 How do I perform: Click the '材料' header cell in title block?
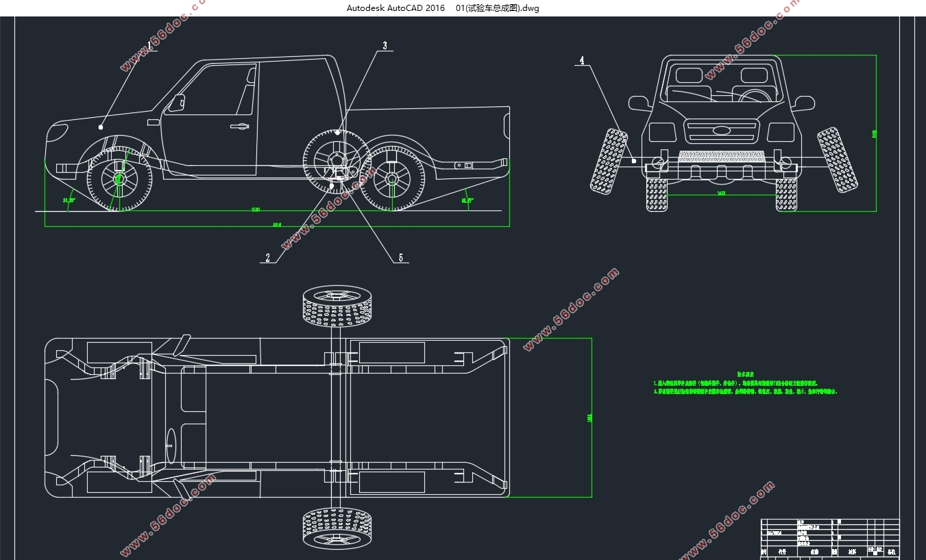(x=853, y=552)
